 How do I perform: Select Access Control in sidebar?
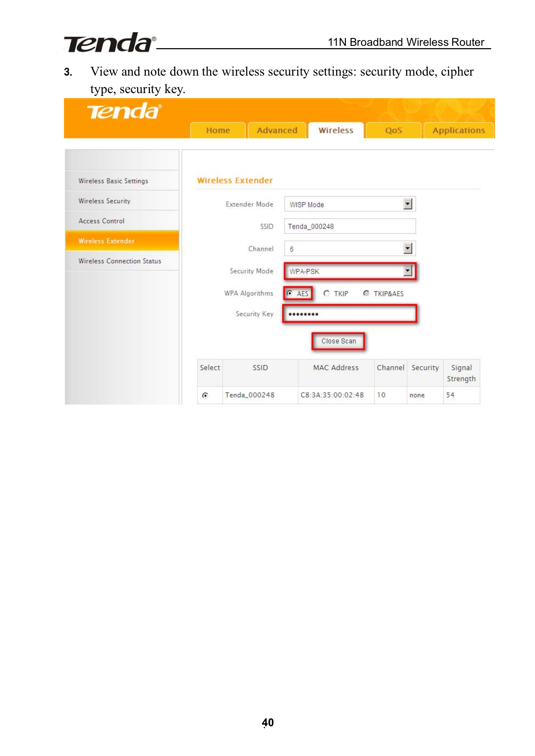coord(122,221)
